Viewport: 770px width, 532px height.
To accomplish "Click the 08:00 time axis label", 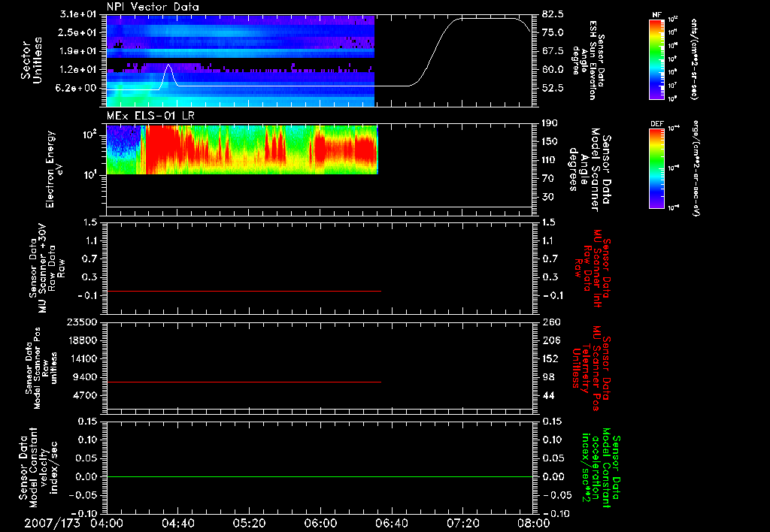I will point(534,523).
